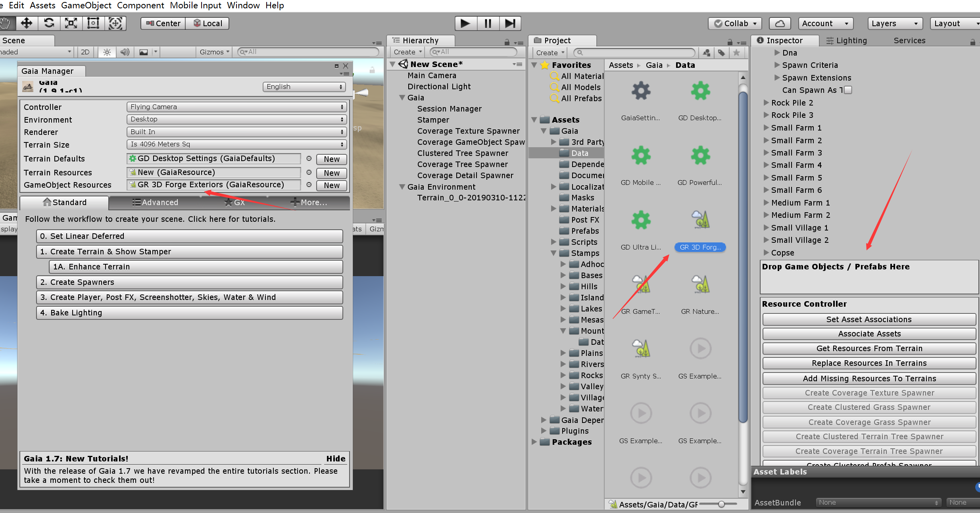Toggle the scene view audio icon
Image resolution: width=980 pixels, height=513 pixels.
coord(125,52)
